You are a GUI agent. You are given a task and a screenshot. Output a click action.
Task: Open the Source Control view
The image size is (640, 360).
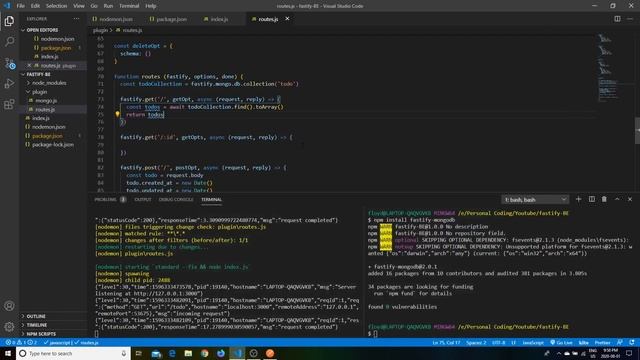(9, 63)
